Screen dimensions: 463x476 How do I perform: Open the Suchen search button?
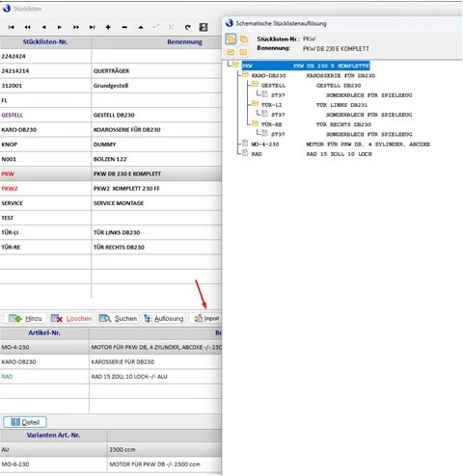point(118,318)
